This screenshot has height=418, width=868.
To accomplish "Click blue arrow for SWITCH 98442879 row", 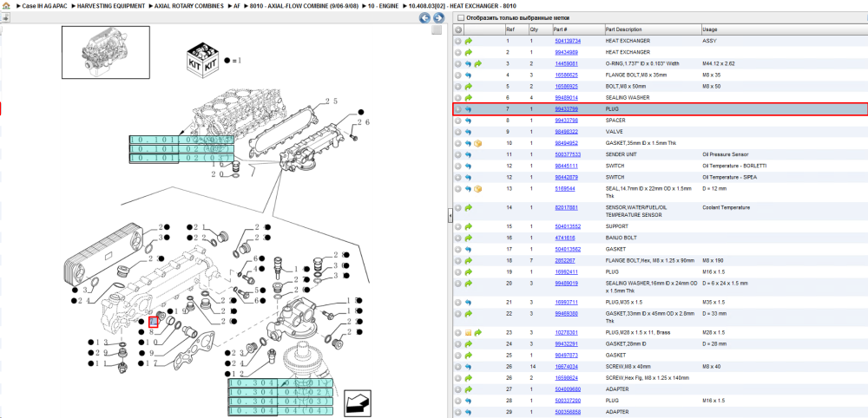I will pos(469,178).
